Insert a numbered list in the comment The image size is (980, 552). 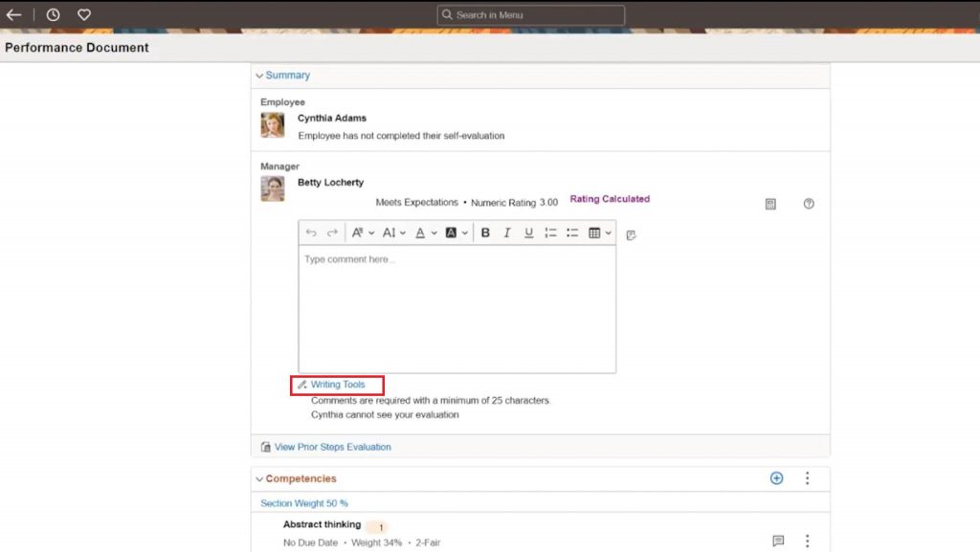[550, 232]
